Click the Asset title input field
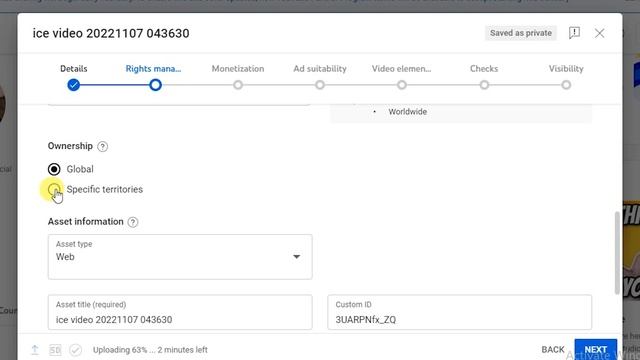 (180, 312)
